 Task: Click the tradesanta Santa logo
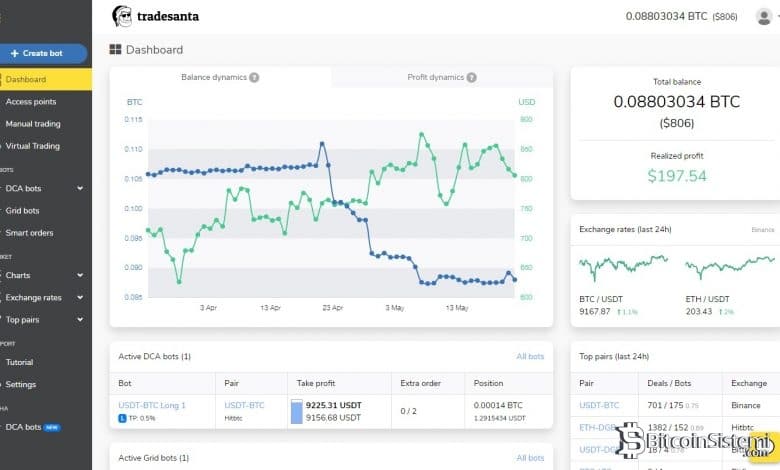pos(122,16)
